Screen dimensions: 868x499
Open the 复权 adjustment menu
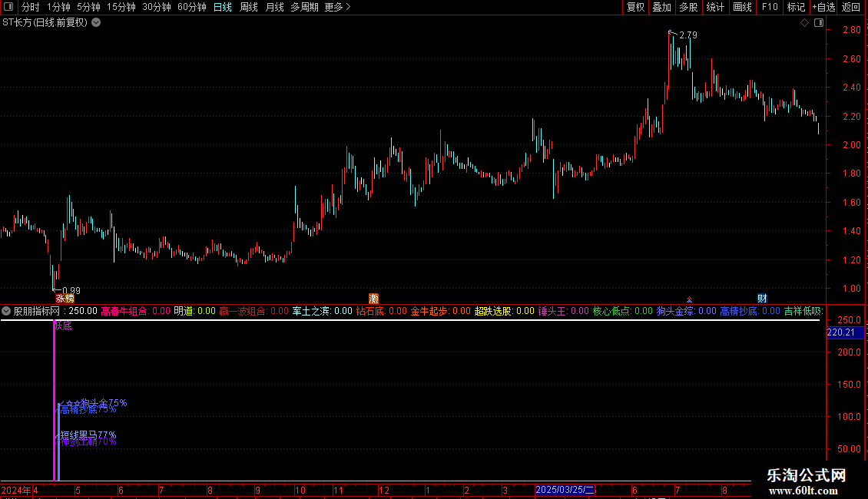coord(635,7)
